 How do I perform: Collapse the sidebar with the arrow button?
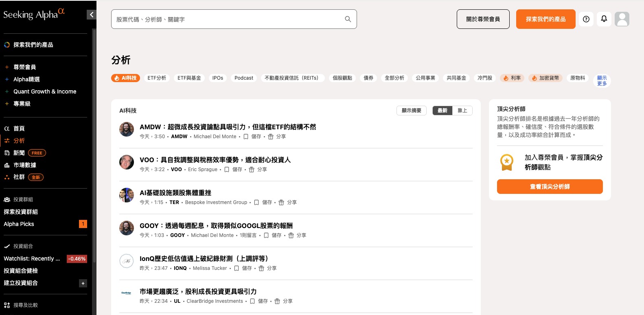(x=92, y=15)
